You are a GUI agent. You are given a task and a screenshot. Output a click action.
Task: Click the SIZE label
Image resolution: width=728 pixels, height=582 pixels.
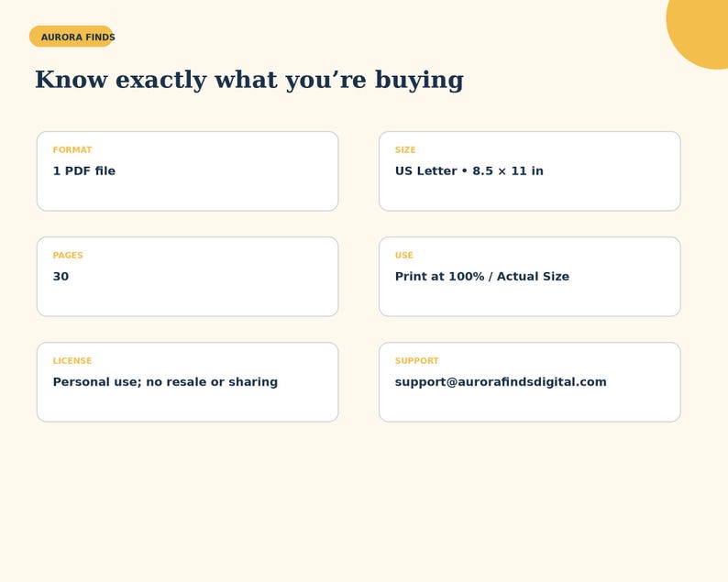pos(405,150)
